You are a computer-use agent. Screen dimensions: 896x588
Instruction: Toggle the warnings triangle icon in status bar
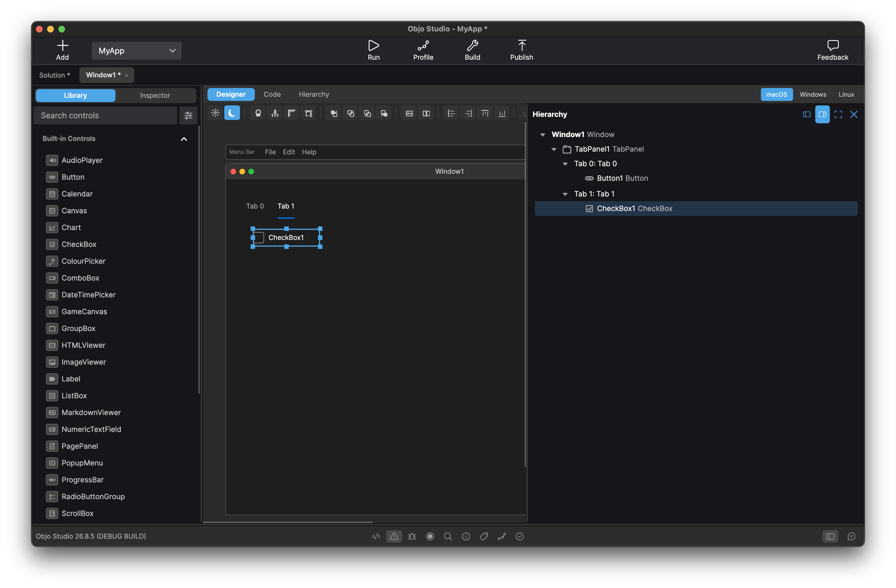pyautogui.click(x=394, y=536)
